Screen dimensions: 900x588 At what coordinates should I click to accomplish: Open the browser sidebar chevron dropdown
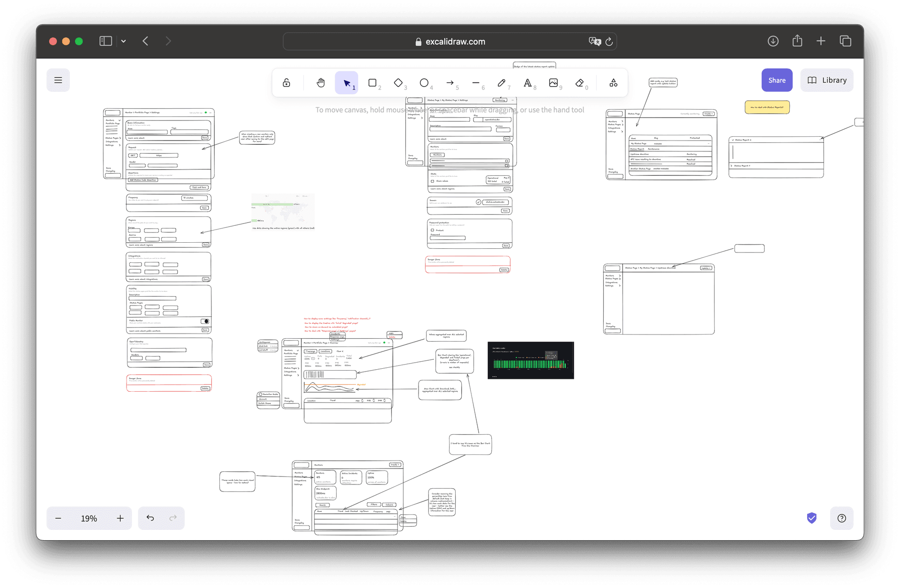click(x=123, y=41)
